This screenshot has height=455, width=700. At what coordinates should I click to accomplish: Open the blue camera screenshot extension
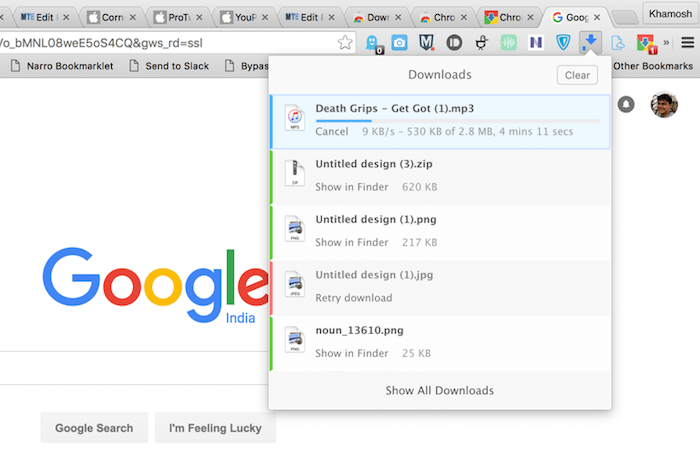pos(400,43)
